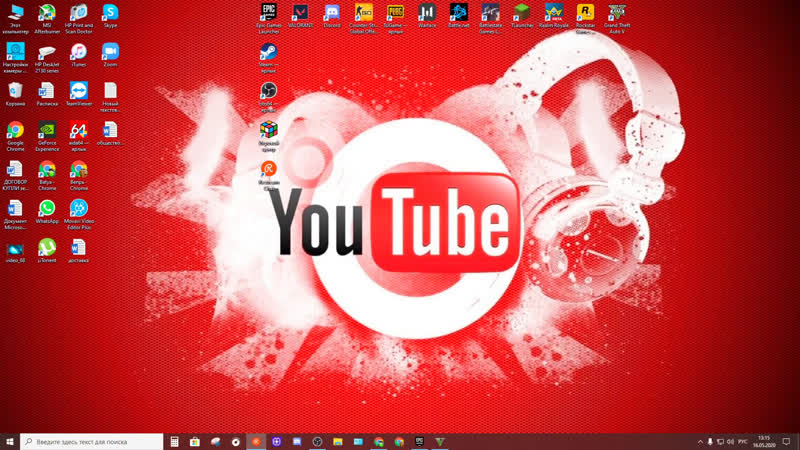Show hidden system tray icons

pos(700,442)
